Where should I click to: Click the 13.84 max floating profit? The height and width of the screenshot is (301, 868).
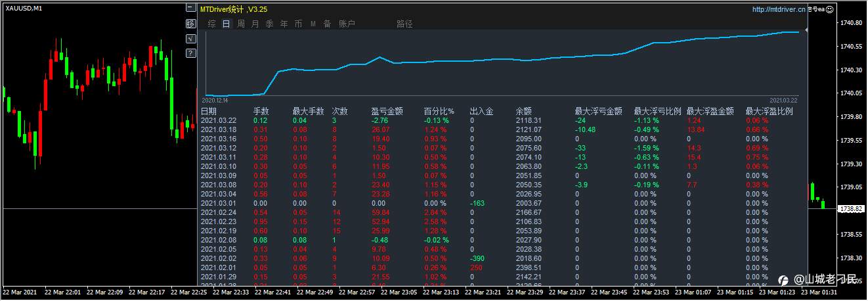[x=695, y=129]
